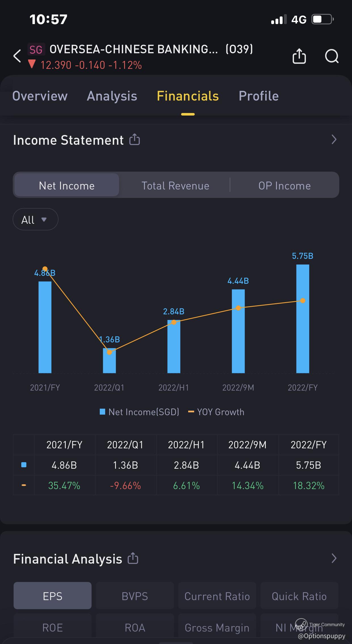The width and height of the screenshot is (352, 644).
Task: Tap the 14.34% growth cell
Action: coord(248,485)
